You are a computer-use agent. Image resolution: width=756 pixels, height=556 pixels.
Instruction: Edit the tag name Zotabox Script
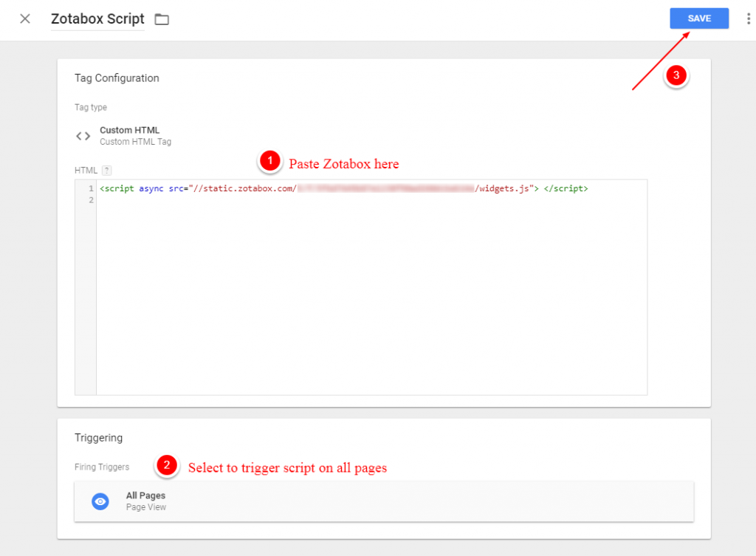pos(97,19)
